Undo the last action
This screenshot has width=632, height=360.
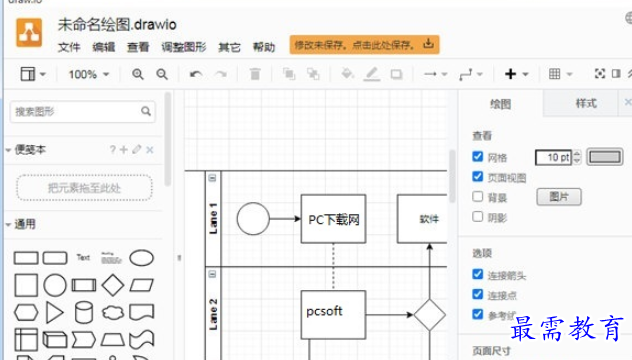click(196, 74)
